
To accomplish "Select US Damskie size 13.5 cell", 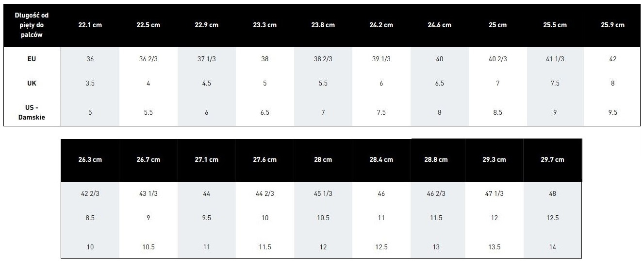I will point(494,247).
